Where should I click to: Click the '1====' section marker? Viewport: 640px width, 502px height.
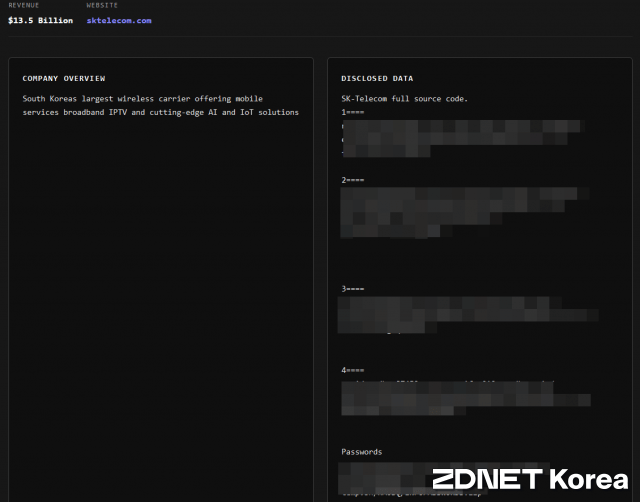[x=352, y=112]
